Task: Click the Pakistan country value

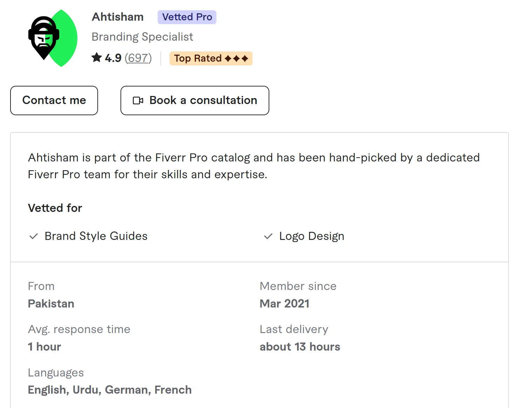Action: [51, 304]
